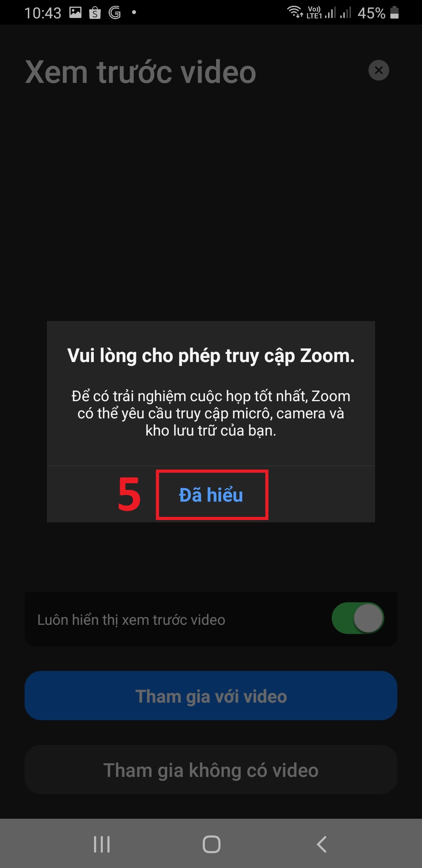Screen dimensions: 422x868
Task: Tap the gallery notification icon
Action: coord(75,13)
